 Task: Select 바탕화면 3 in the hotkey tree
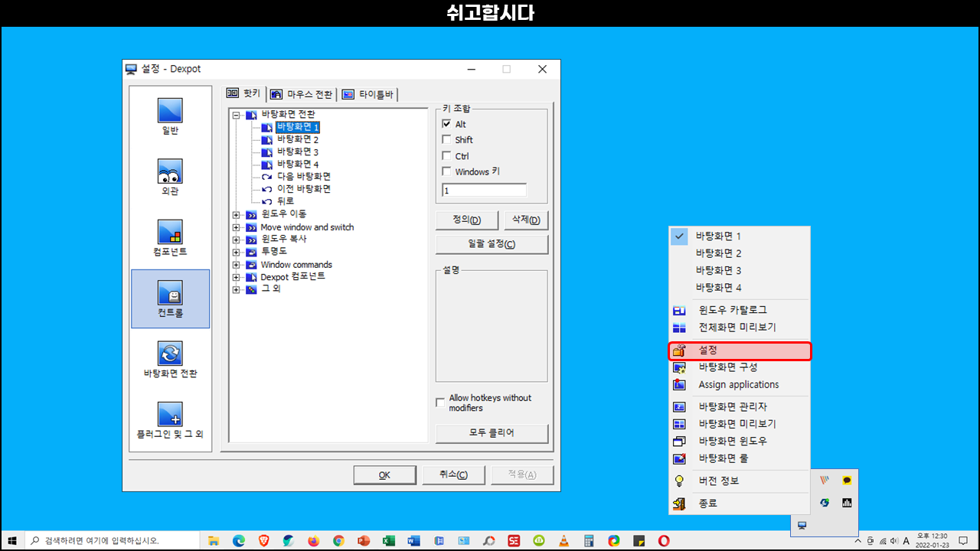298,152
